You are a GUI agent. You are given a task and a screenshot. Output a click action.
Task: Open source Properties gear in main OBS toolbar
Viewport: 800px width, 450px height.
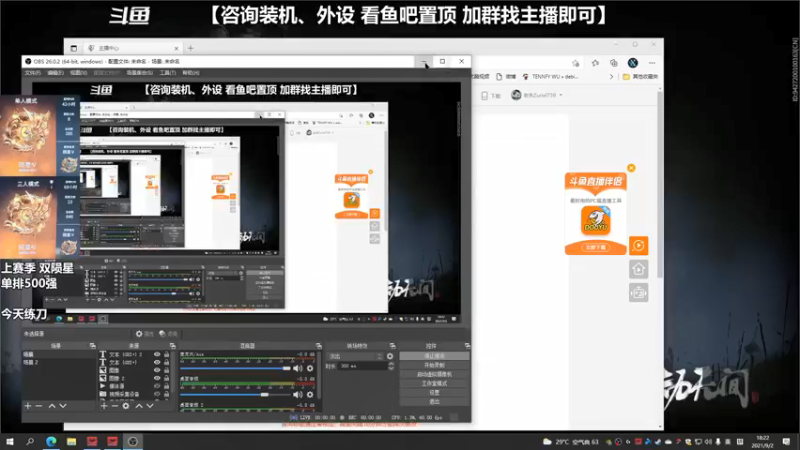(x=143, y=334)
